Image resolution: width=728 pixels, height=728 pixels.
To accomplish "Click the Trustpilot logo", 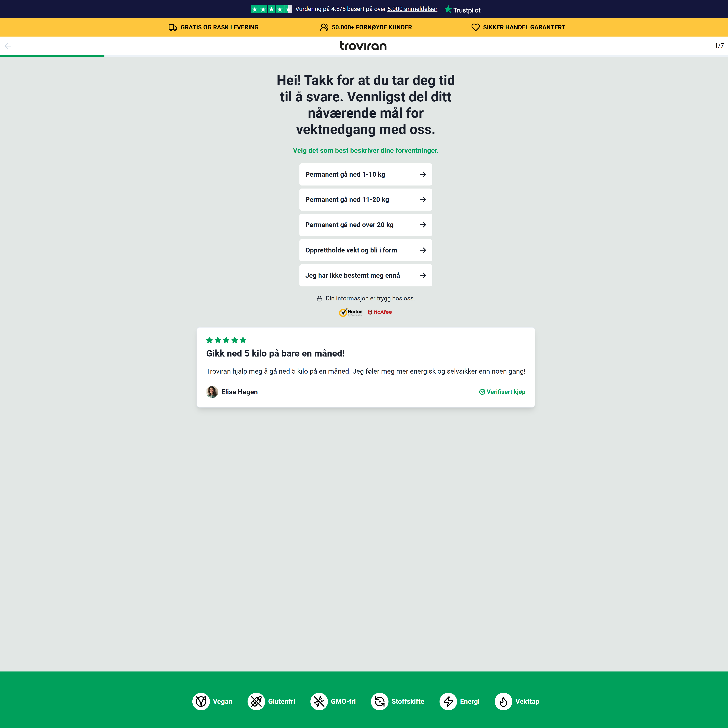I will coord(462,9).
